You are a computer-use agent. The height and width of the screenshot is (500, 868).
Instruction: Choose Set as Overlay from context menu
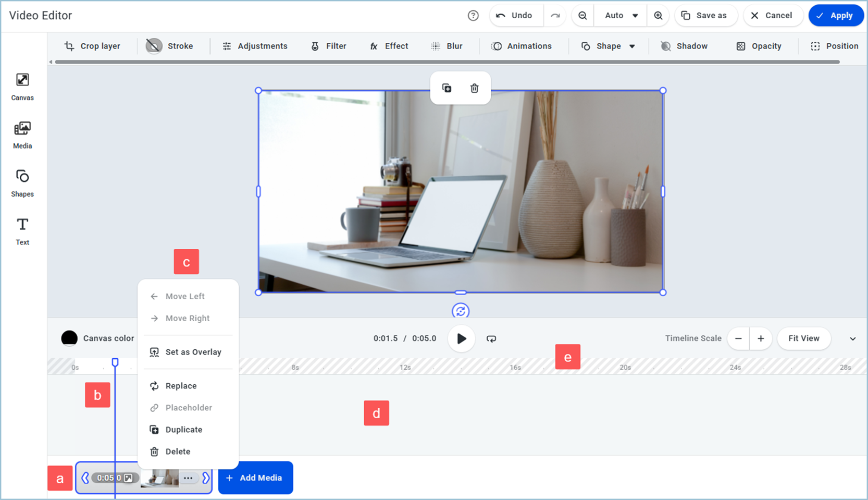(x=193, y=352)
